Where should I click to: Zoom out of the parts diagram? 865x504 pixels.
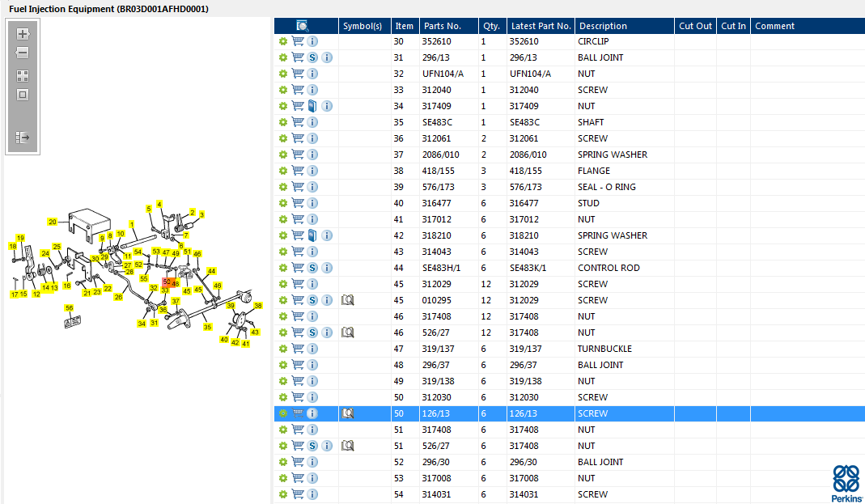click(x=23, y=53)
